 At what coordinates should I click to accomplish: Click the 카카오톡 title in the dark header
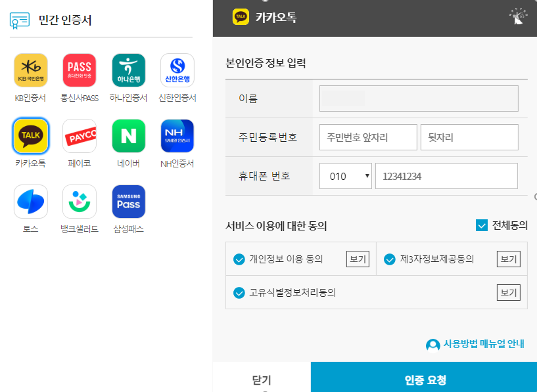(x=275, y=17)
